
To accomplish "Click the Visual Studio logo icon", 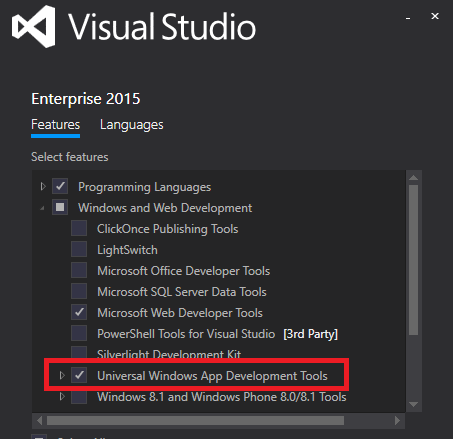I will click(33, 27).
